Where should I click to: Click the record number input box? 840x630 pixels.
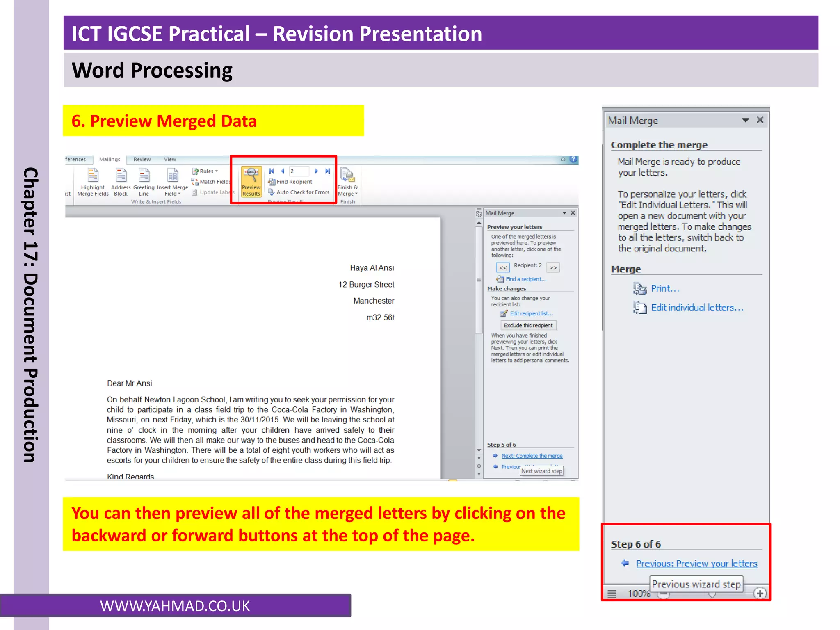(299, 171)
